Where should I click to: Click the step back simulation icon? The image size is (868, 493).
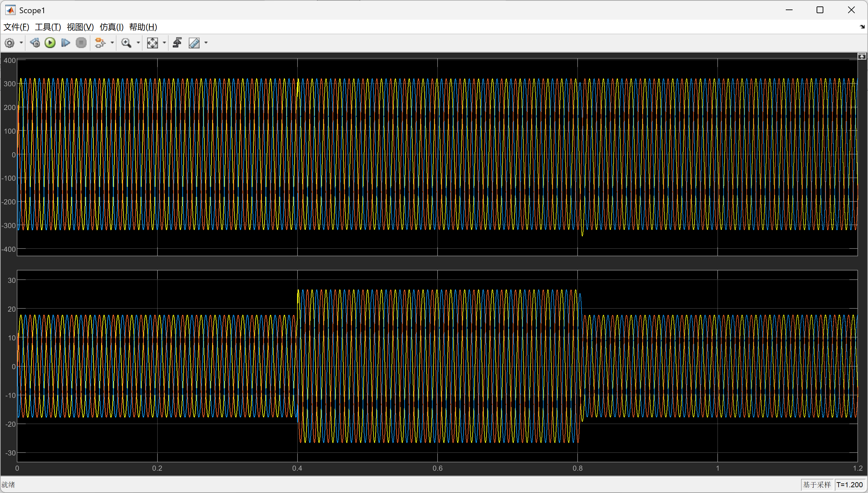click(35, 43)
